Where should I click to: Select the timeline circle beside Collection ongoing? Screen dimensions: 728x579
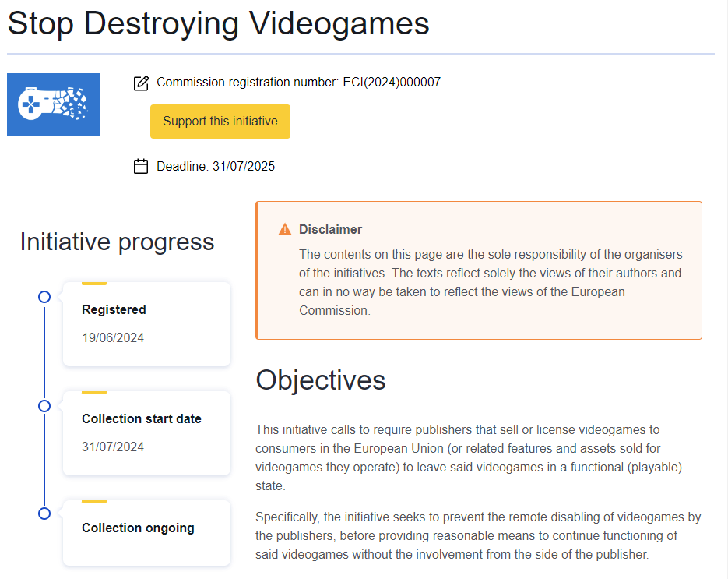tap(44, 514)
